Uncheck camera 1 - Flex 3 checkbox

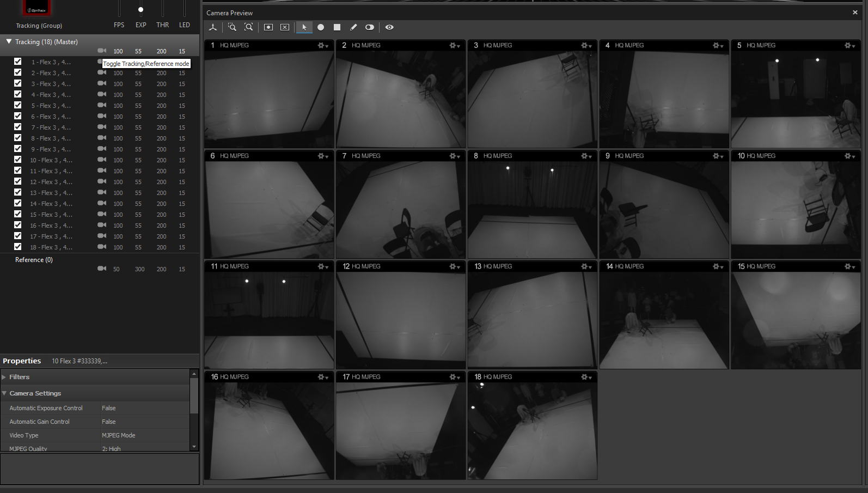click(x=18, y=62)
